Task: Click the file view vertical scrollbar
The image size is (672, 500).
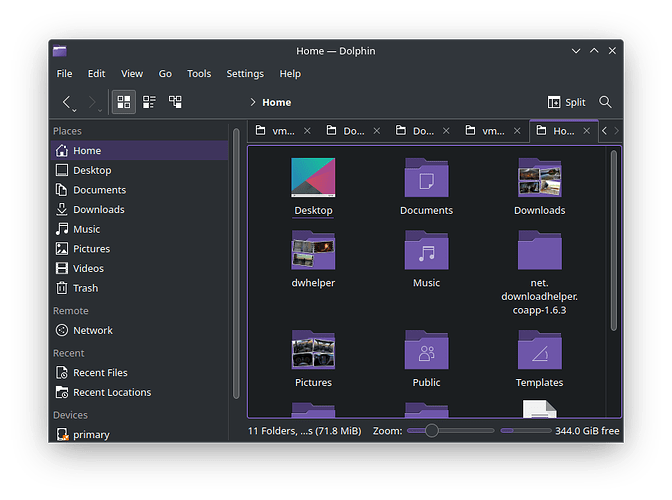Action: point(614,240)
